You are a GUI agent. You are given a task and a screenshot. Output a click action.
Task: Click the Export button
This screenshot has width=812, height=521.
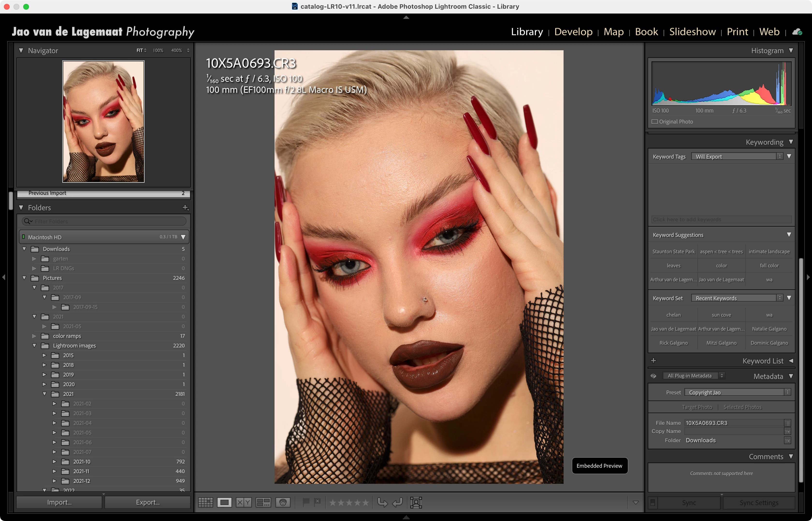pyautogui.click(x=147, y=502)
